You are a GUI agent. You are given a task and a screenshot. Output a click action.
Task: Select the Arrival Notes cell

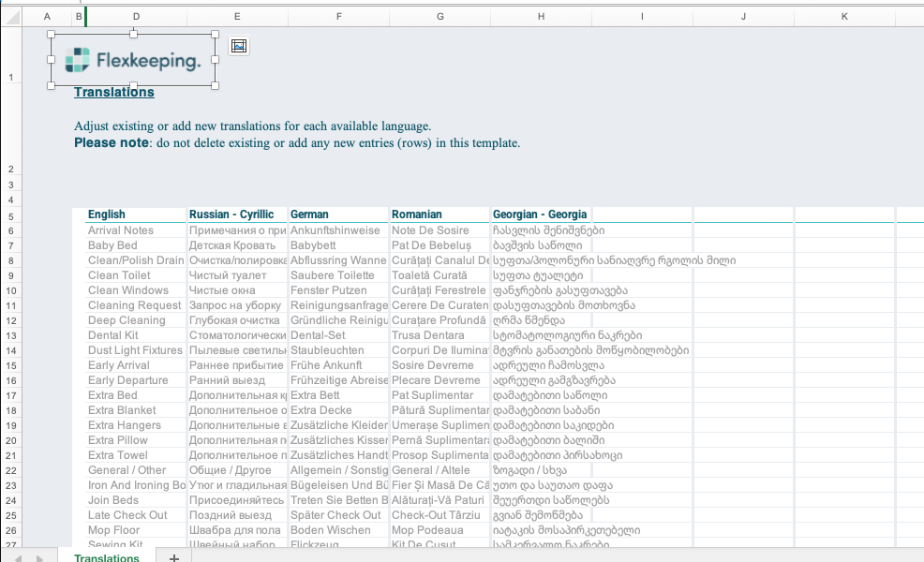point(136,230)
